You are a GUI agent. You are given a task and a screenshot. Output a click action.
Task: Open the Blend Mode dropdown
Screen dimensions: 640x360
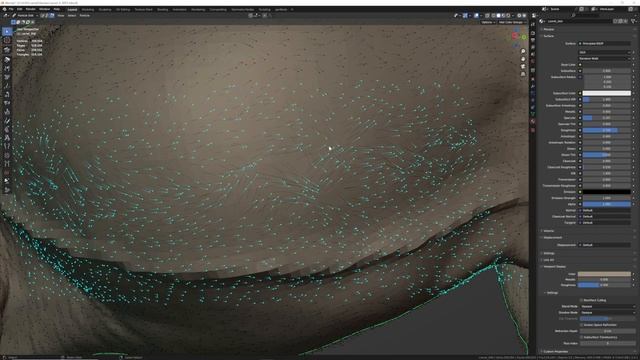pos(607,306)
